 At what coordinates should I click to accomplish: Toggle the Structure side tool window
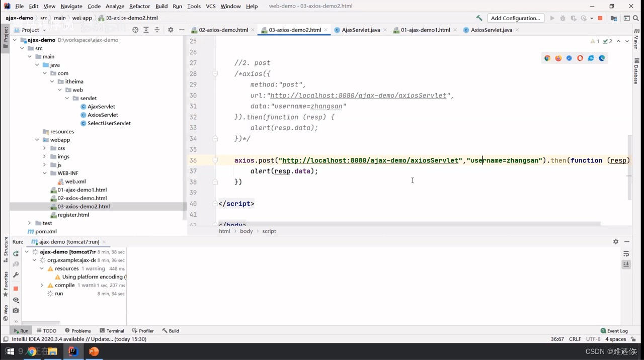pos(6,249)
